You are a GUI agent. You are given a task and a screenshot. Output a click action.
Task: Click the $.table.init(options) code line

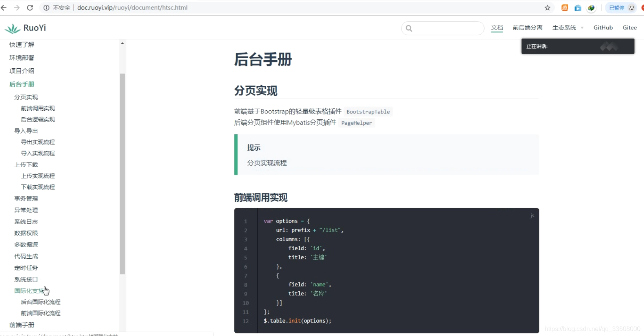(x=297, y=321)
